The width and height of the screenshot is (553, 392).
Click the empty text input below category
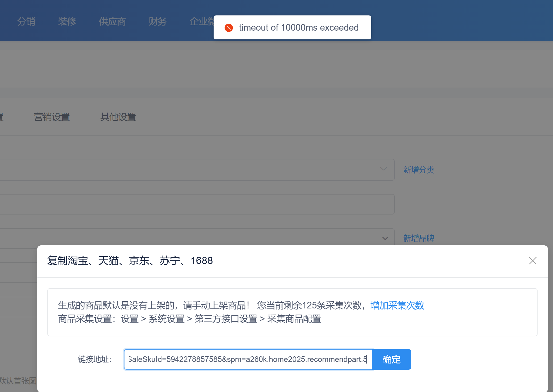[x=197, y=204]
